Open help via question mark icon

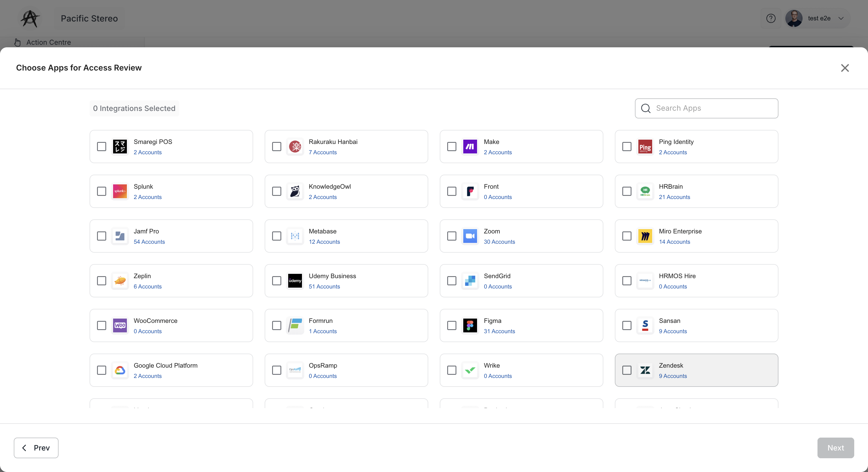[x=771, y=18]
